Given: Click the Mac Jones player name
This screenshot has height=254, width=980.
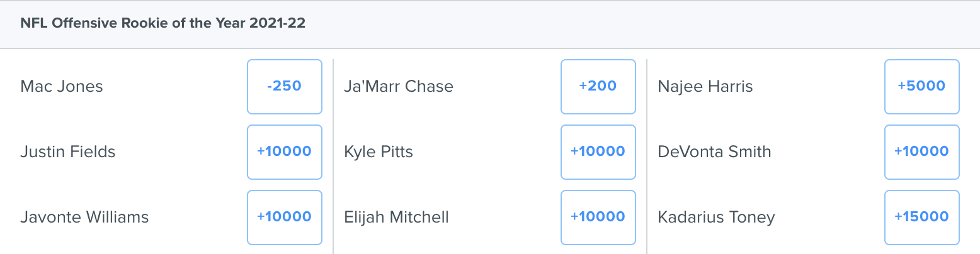Looking at the screenshot, I should point(62,86).
